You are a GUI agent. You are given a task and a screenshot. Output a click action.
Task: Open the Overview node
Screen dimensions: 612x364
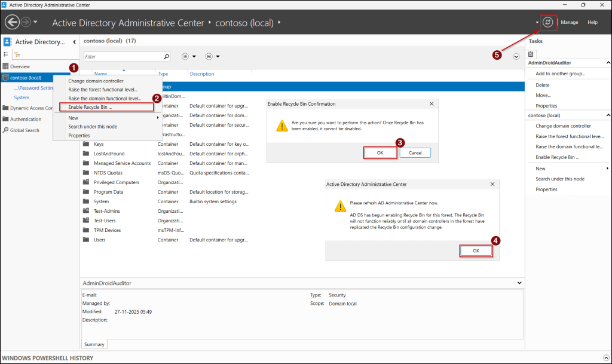[x=19, y=66]
